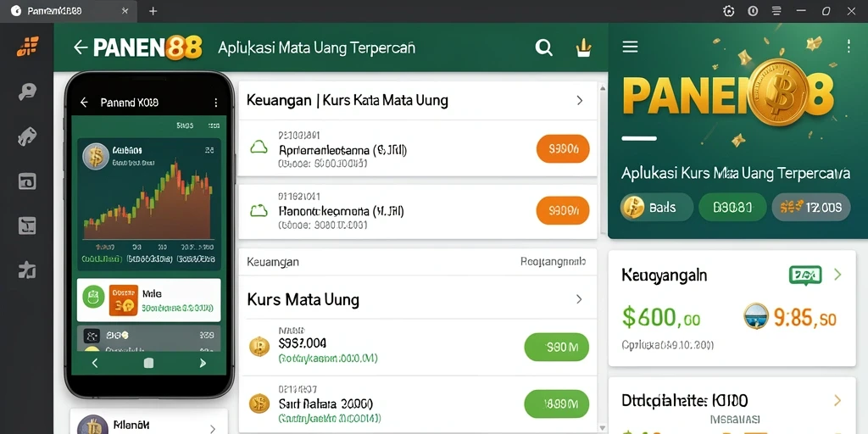The width and height of the screenshot is (868, 434).
Task: Select the Bals coin pill in the banner
Action: [657, 208]
